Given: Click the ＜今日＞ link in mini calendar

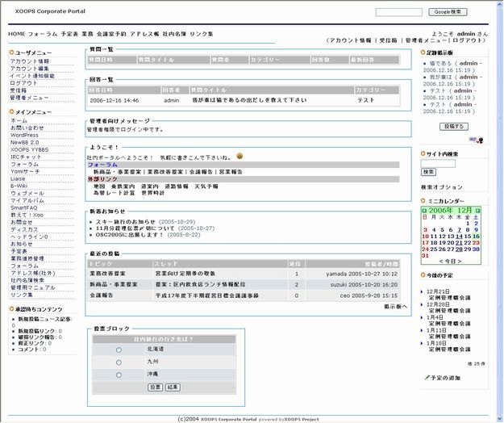Looking at the screenshot, I should 451,262.
